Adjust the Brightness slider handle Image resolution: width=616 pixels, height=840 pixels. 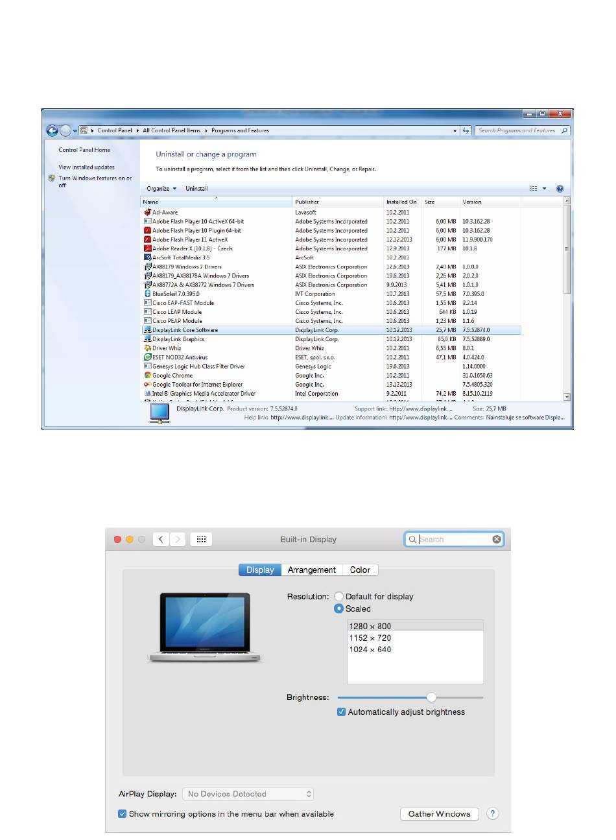(431, 697)
